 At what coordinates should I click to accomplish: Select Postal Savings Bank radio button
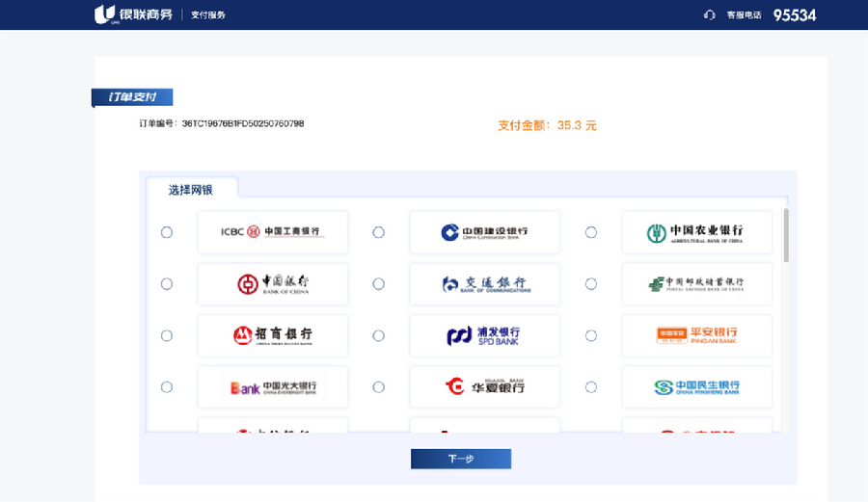click(x=591, y=284)
